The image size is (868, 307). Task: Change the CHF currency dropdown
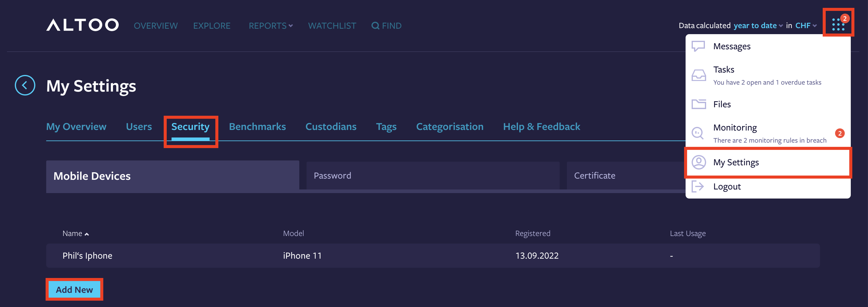click(x=806, y=26)
